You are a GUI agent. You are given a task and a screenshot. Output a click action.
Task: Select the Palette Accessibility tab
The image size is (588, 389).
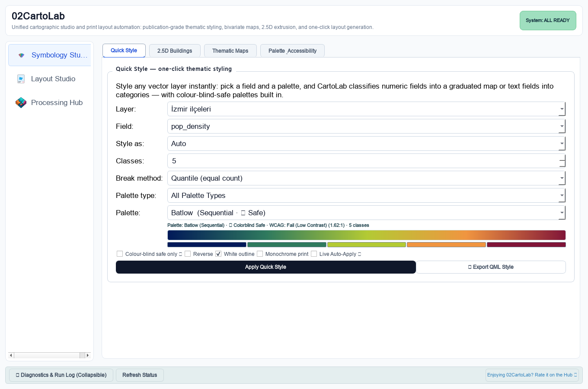[292, 51]
